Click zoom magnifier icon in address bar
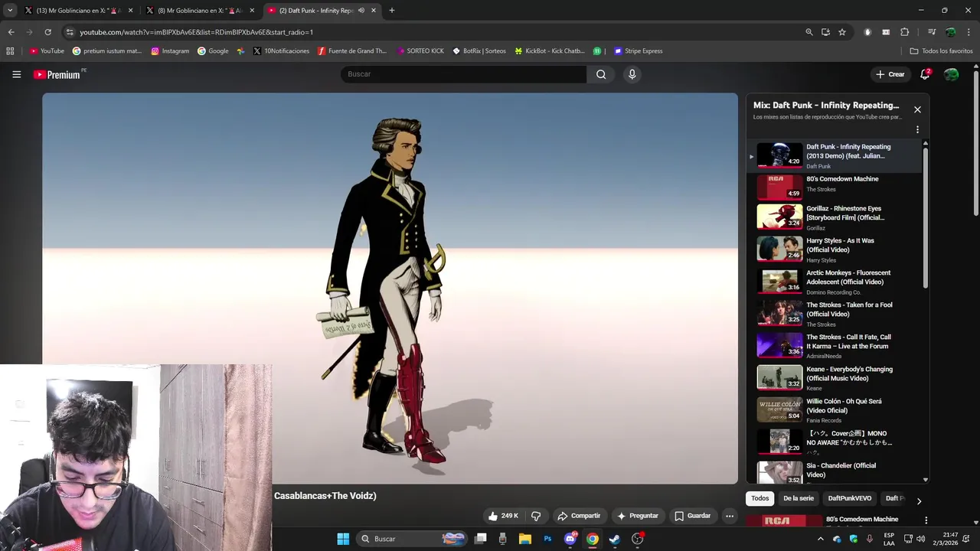Image resolution: width=980 pixels, height=551 pixels. point(809,32)
